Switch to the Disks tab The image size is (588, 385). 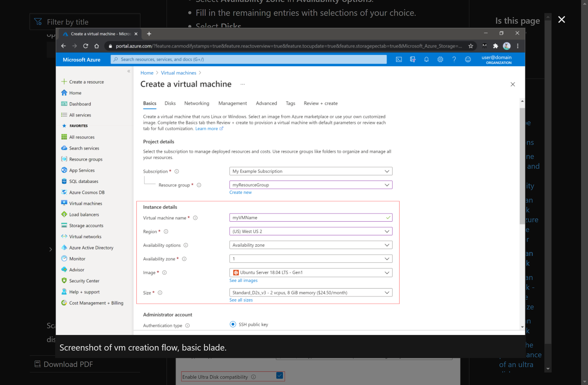point(170,103)
